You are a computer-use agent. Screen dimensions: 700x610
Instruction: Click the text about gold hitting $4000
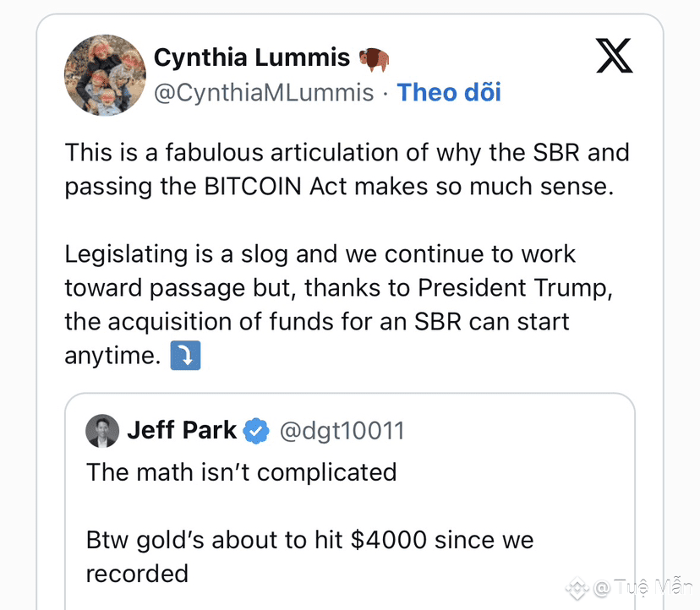coord(309,540)
